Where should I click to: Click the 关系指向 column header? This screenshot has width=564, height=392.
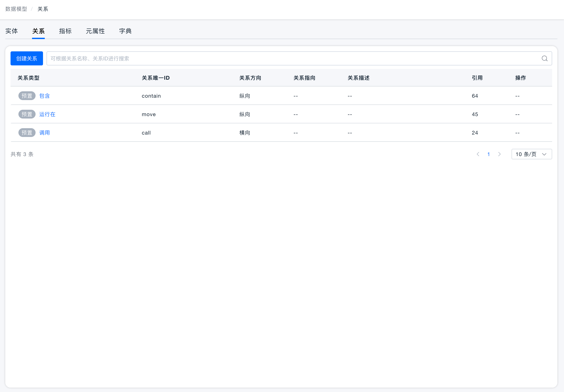click(304, 78)
